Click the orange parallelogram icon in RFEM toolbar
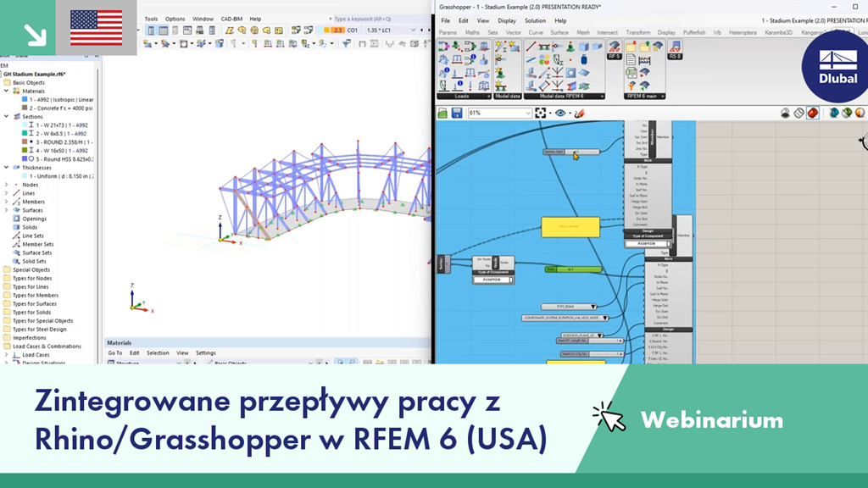 coord(229,30)
